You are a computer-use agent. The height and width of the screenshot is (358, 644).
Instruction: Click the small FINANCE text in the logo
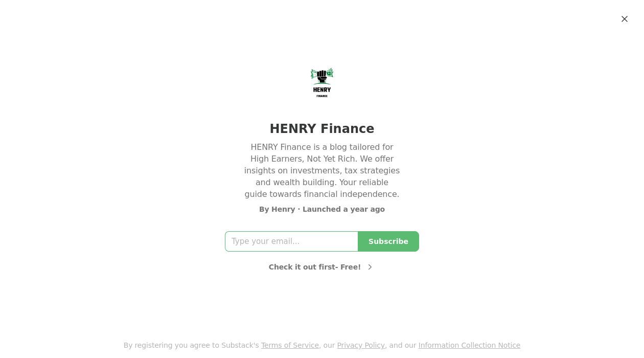pyautogui.click(x=322, y=96)
